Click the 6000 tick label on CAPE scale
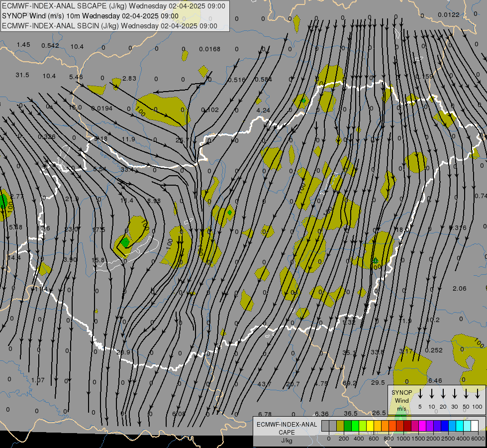This screenshot has width=487, height=448. [479, 439]
